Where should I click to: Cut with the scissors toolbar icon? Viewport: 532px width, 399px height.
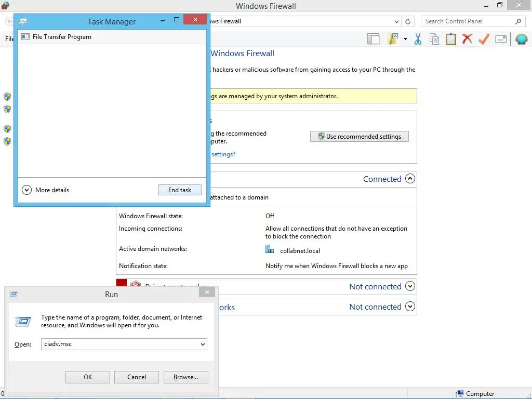418,39
